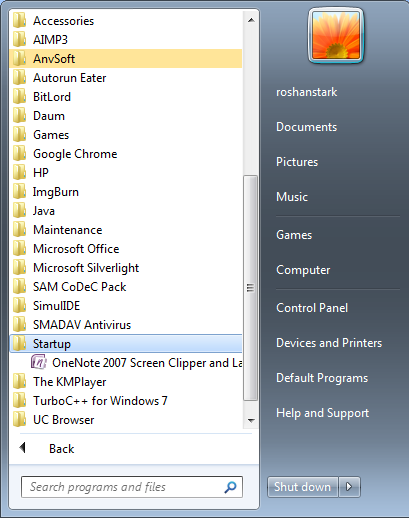Screen dimensions: 409x518
Task: Click the Accessories folder icon
Action: coord(19,21)
